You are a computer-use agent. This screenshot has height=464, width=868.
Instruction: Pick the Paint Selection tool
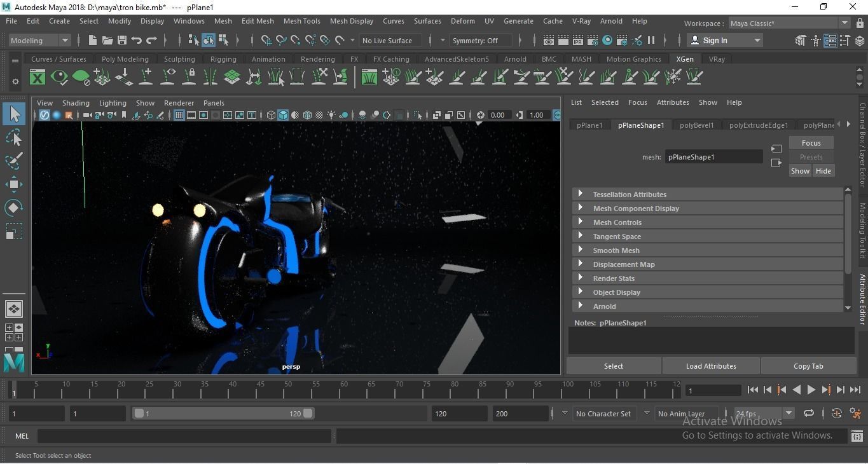tap(14, 161)
